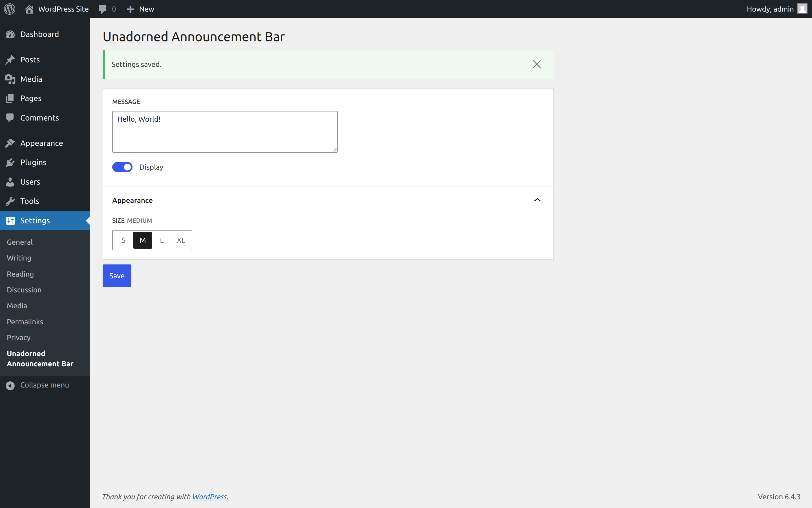Click the admin avatar image
The width and height of the screenshot is (812, 508).
click(802, 9)
